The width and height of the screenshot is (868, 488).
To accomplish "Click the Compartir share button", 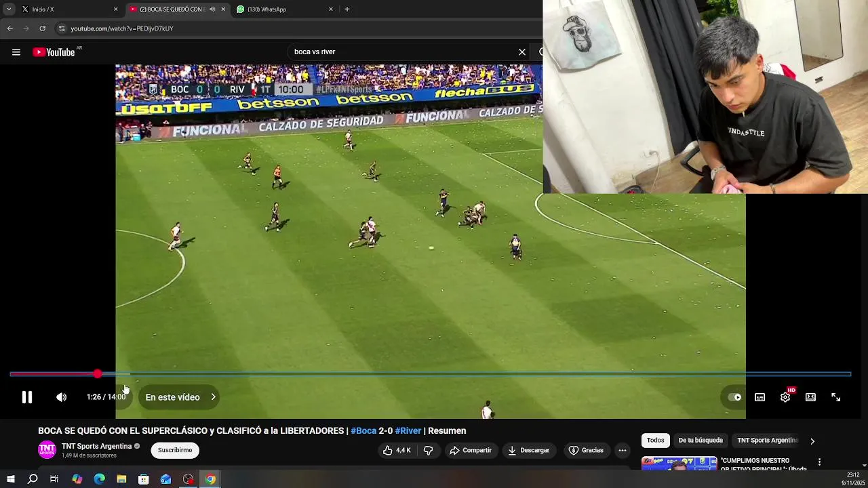I will tap(470, 450).
